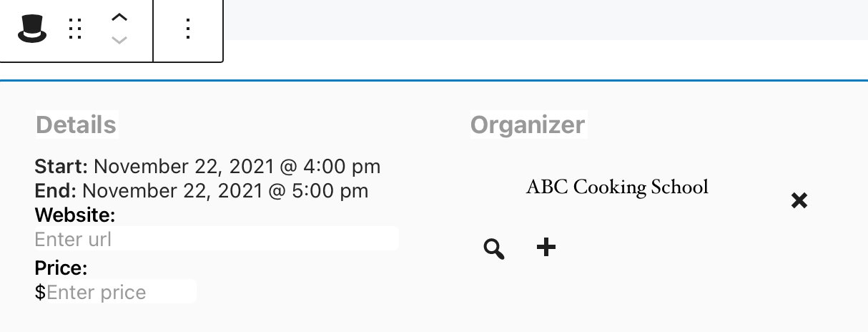Screen dimensions: 868x332
Task: Select the ABC Cooking School organizer name
Action: coord(617,187)
